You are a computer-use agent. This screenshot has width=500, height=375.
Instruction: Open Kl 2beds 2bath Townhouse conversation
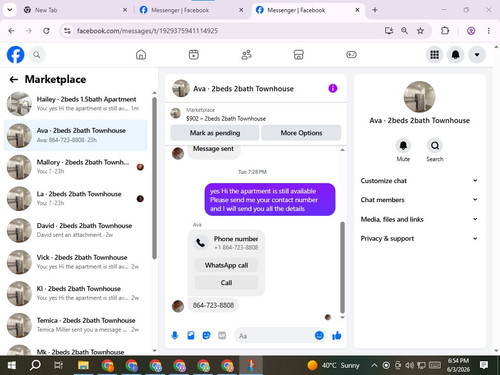pos(76,293)
